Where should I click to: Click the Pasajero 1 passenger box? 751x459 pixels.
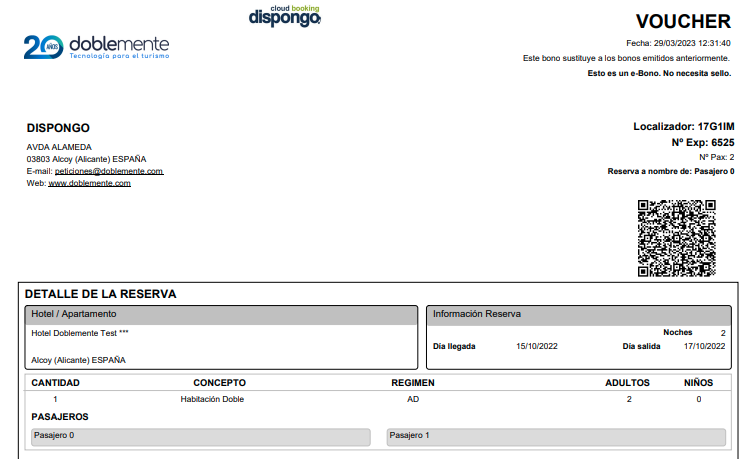coord(556,437)
